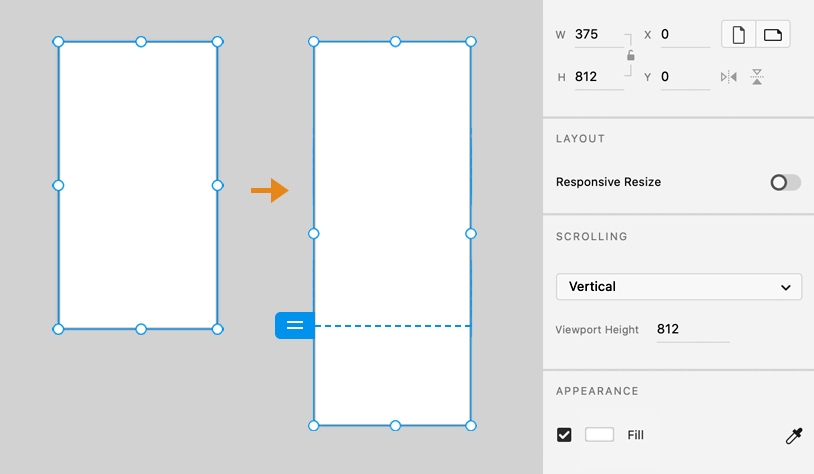Screen dimensions: 814x474
Task: Click the left artboard's top-center handle
Action: point(141,42)
